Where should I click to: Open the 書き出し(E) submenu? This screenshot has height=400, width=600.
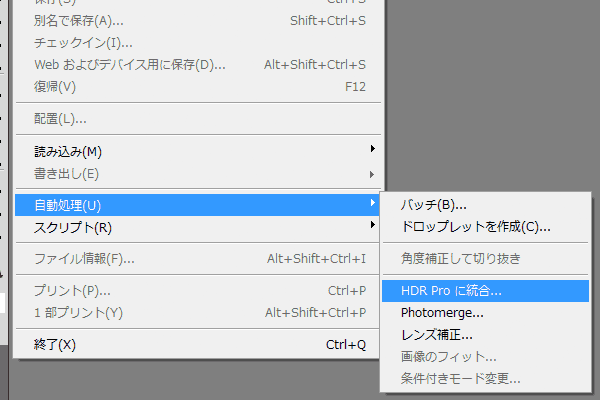tap(198, 174)
